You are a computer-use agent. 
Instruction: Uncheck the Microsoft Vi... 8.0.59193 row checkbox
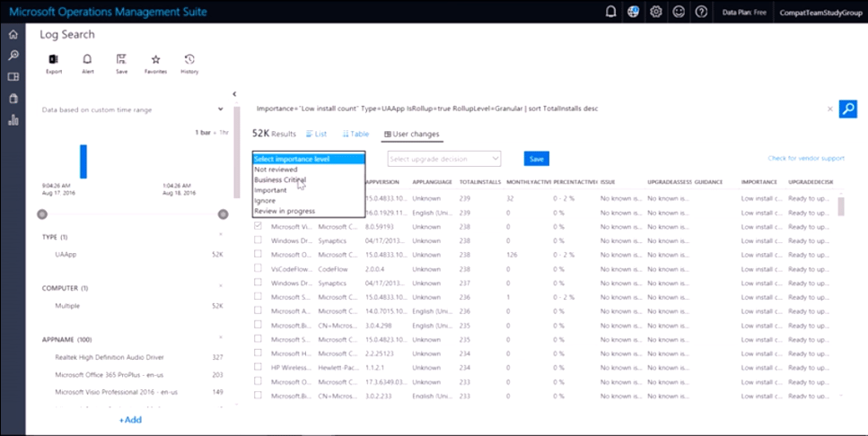click(x=258, y=226)
